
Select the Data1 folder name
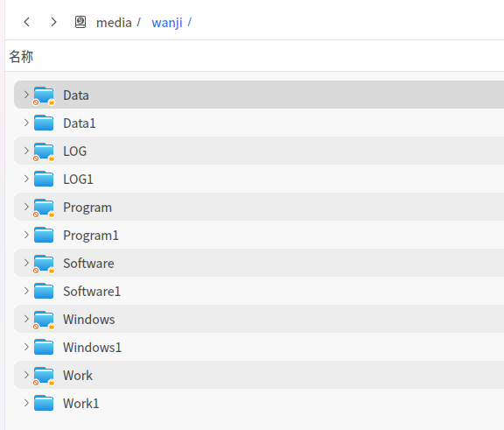[x=80, y=123]
